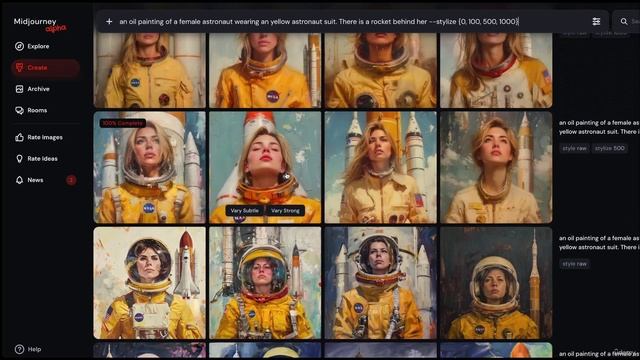Open first thumbnail in top partial row
Viewport: 640px width, 360px height.
click(150, 70)
